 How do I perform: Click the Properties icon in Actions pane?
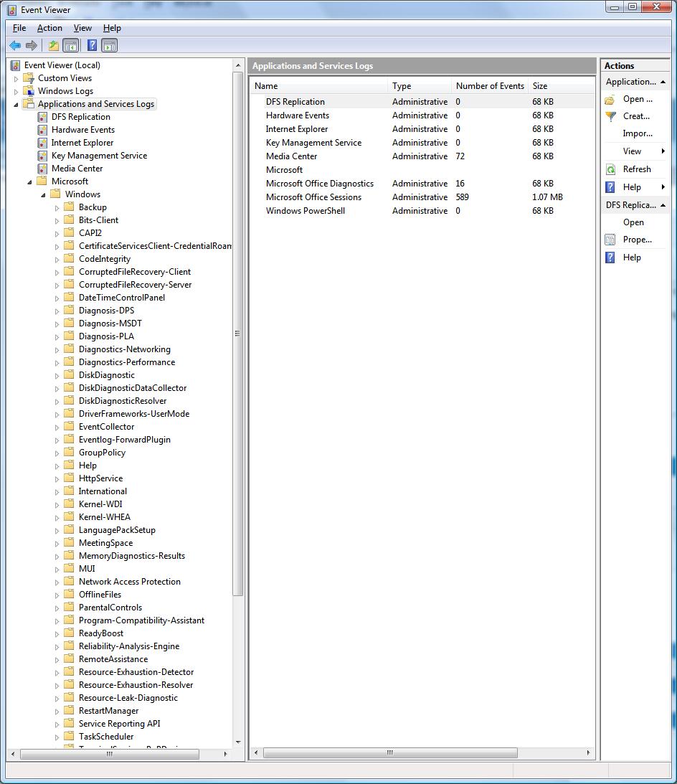tap(610, 240)
